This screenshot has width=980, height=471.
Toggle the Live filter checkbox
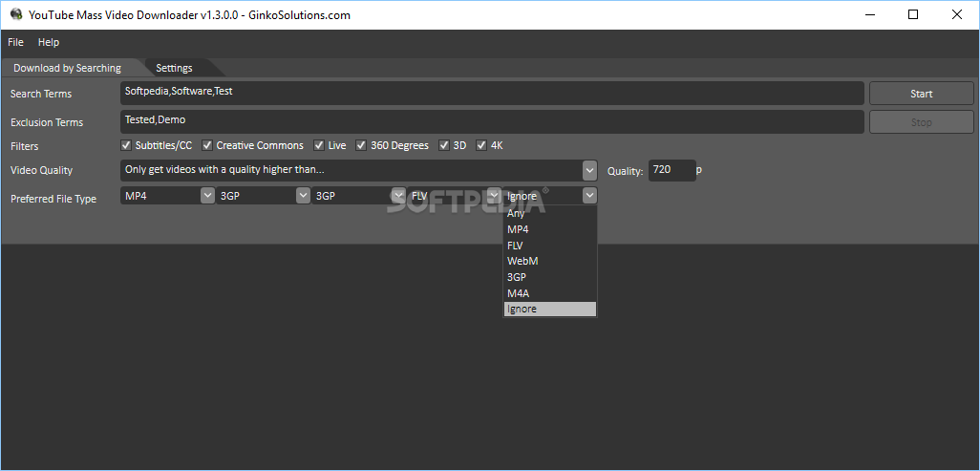[x=319, y=145]
